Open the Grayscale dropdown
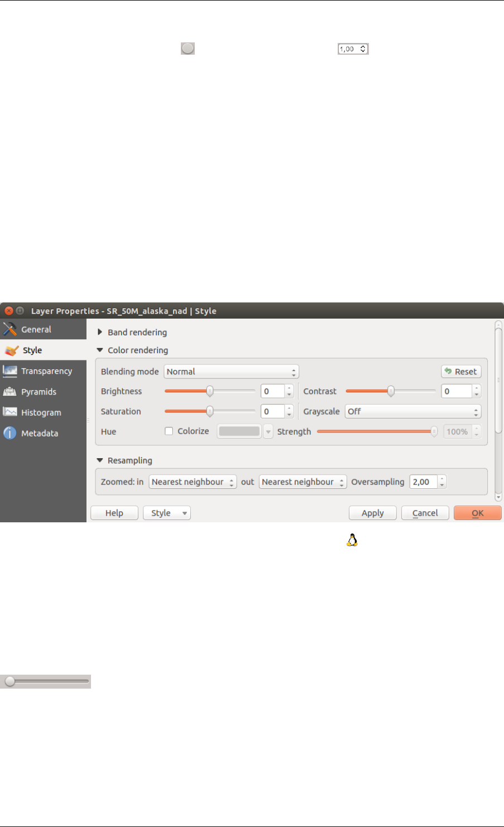 pos(413,411)
